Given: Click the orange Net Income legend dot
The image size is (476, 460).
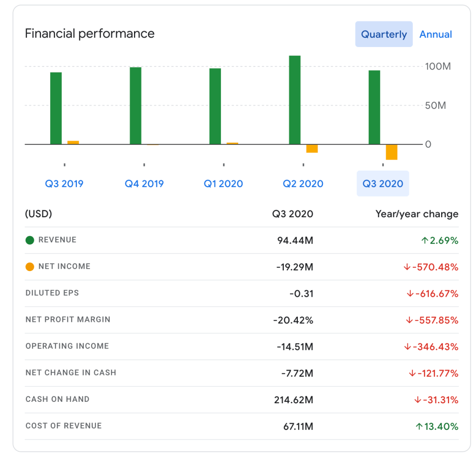Looking at the screenshot, I should 30,267.
